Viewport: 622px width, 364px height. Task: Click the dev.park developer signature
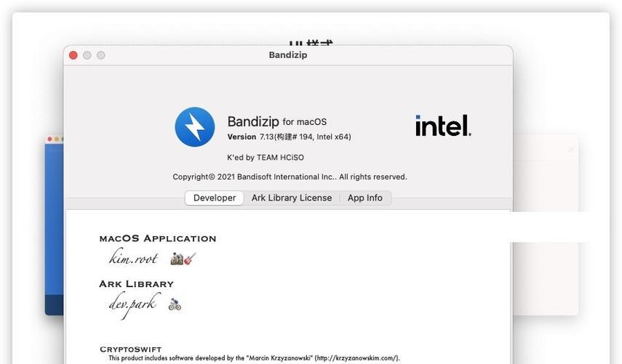tap(134, 305)
